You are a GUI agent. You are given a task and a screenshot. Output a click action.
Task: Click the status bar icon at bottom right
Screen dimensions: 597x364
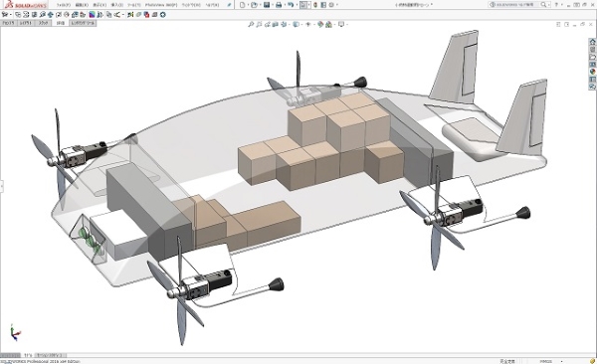(x=592, y=361)
